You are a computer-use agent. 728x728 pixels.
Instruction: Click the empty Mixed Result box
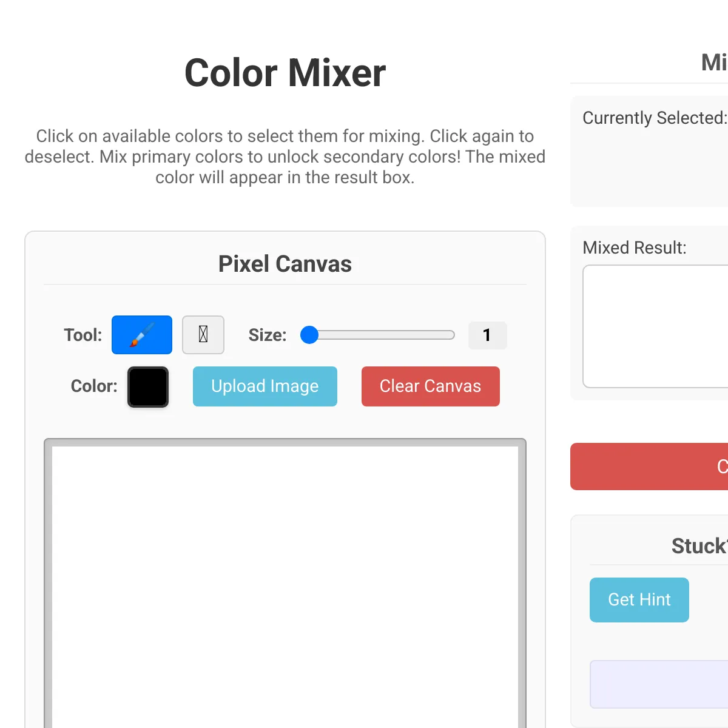point(655,326)
